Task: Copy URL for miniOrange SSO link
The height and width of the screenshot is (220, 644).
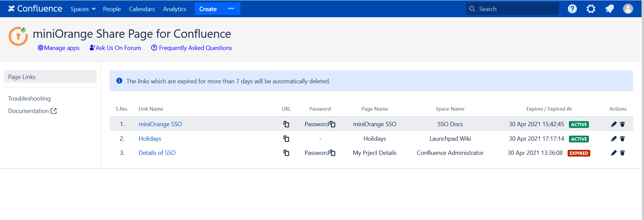Action: [286, 124]
